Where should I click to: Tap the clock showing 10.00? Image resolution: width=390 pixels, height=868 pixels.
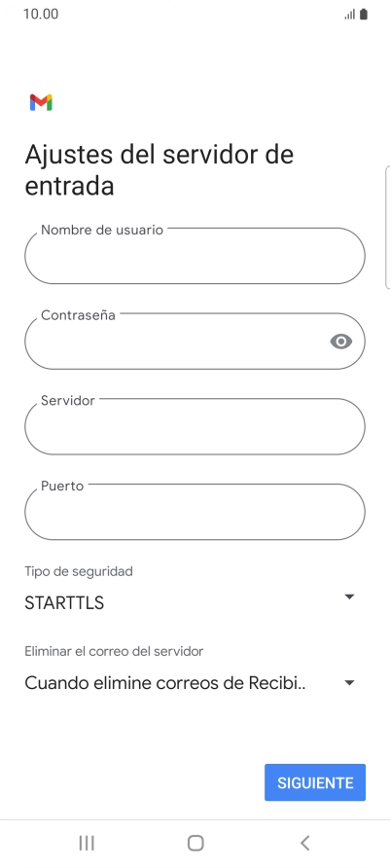41,14
